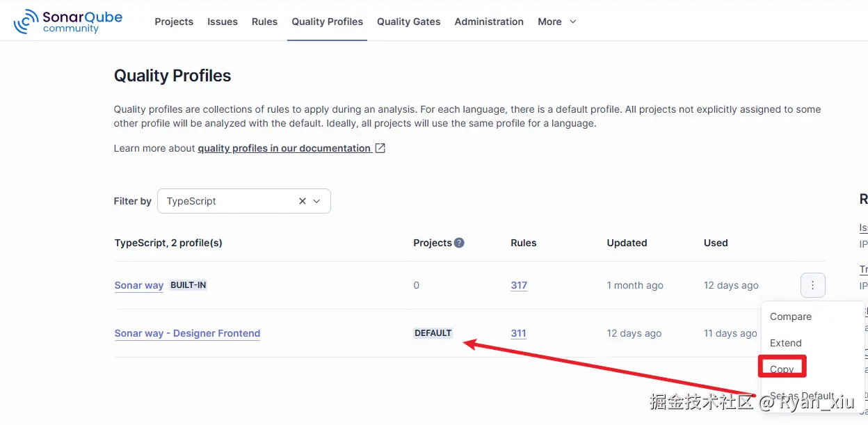The width and height of the screenshot is (868, 425).
Task: Open the Projects help question-mark icon
Action: coord(459,243)
